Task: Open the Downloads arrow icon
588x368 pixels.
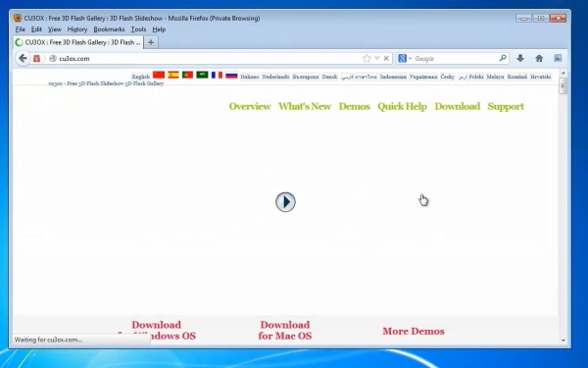Action: point(520,58)
